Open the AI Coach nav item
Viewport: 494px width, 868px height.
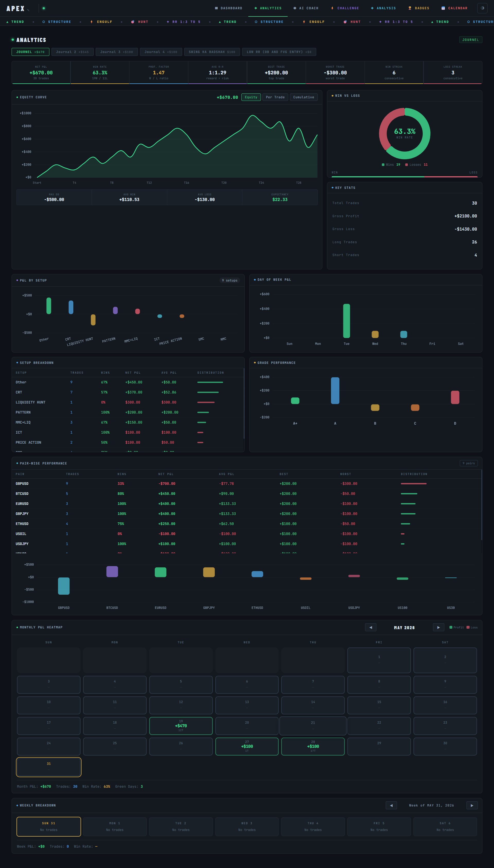[x=306, y=8]
